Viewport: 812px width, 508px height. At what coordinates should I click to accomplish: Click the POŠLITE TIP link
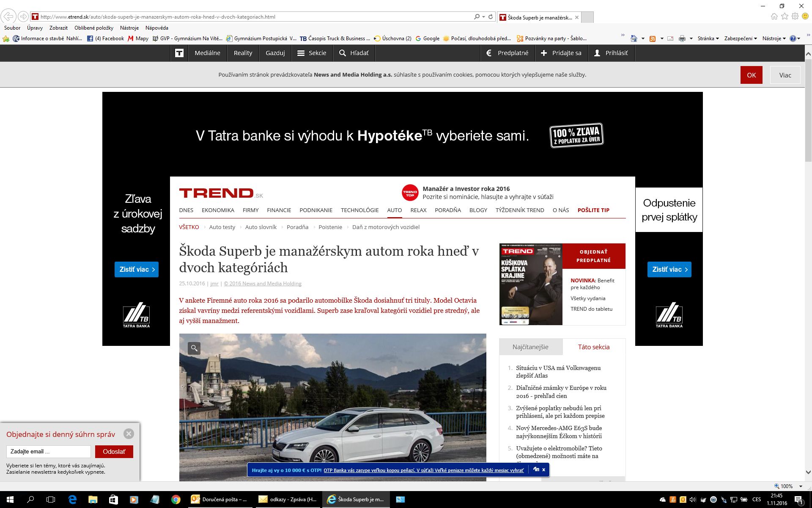(x=593, y=210)
